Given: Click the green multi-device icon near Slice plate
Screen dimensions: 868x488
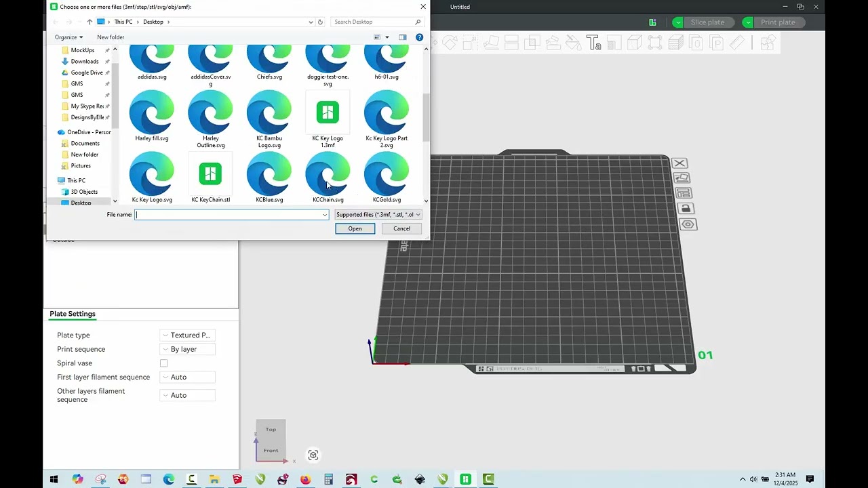Looking at the screenshot, I should point(652,22).
